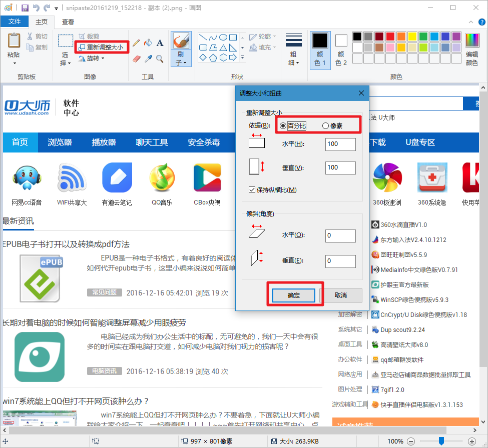Choose the 像素 radio button
Viewport: 488px width, 448px height.
(326, 125)
